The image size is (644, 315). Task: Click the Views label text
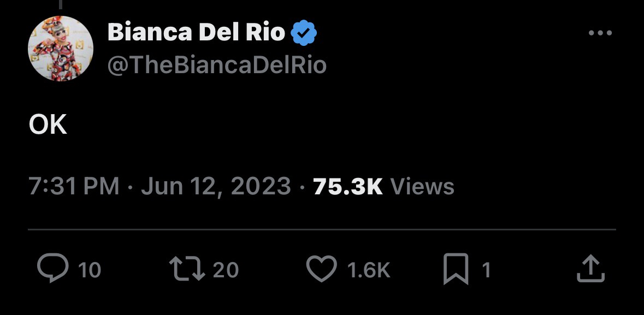422,186
